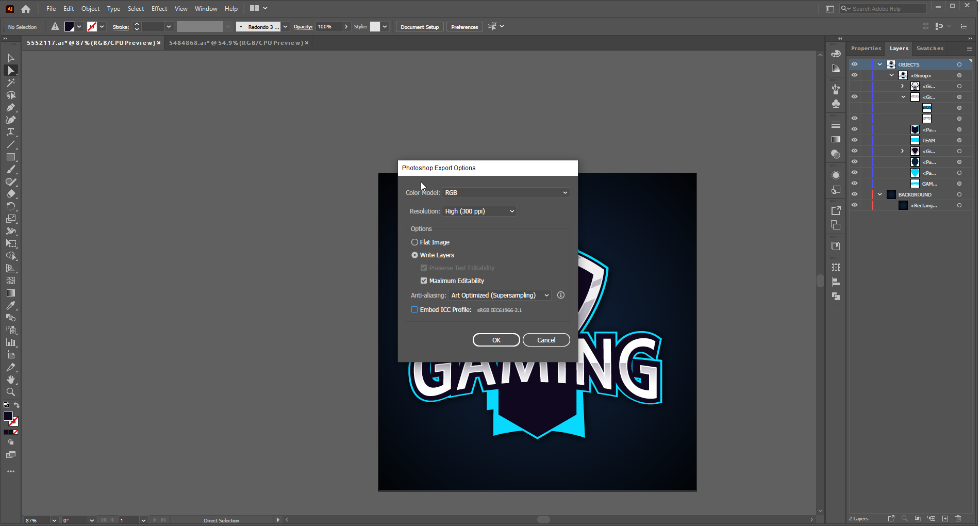The height and width of the screenshot is (526, 980).
Task: Open Preferences from control bar
Action: coord(464,27)
